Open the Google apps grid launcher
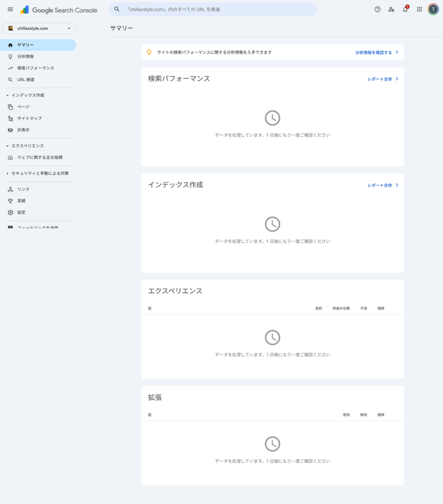 pos(419,9)
